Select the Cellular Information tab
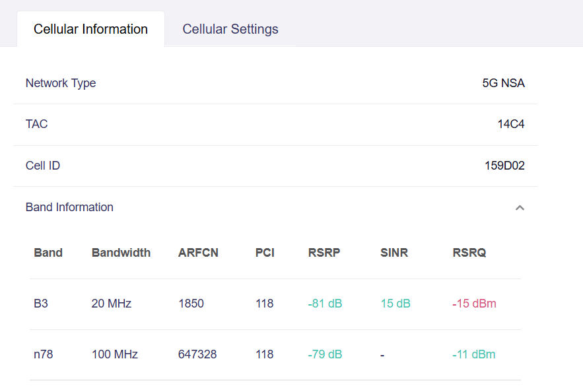 [90, 29]
